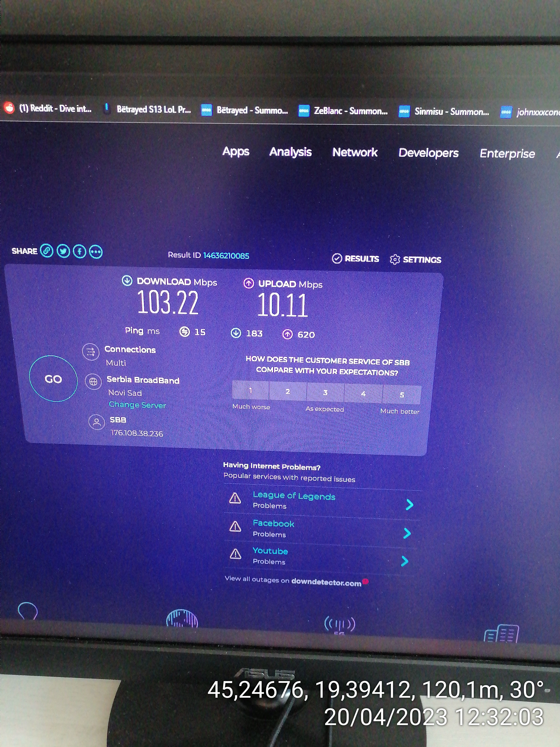Share result via Facebook icon
Viewport: 560px width, 747px height.
pos(80,252)
